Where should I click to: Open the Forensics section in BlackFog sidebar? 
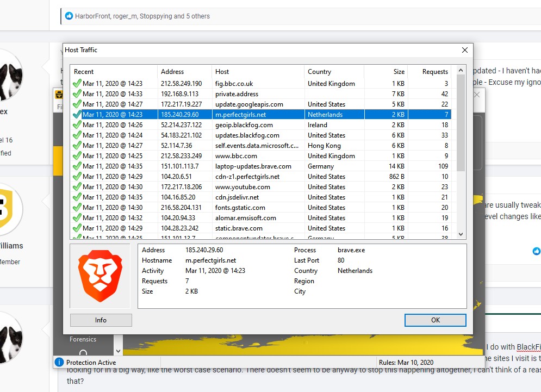[x=83, y=339]
